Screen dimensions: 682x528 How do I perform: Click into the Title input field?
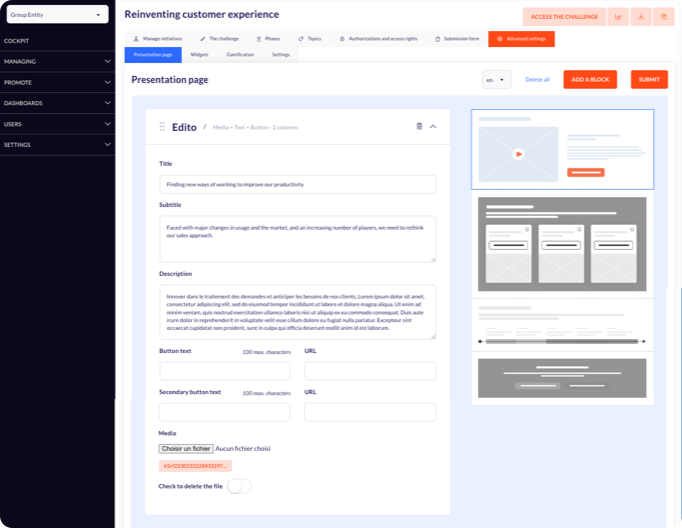[298, 184]
